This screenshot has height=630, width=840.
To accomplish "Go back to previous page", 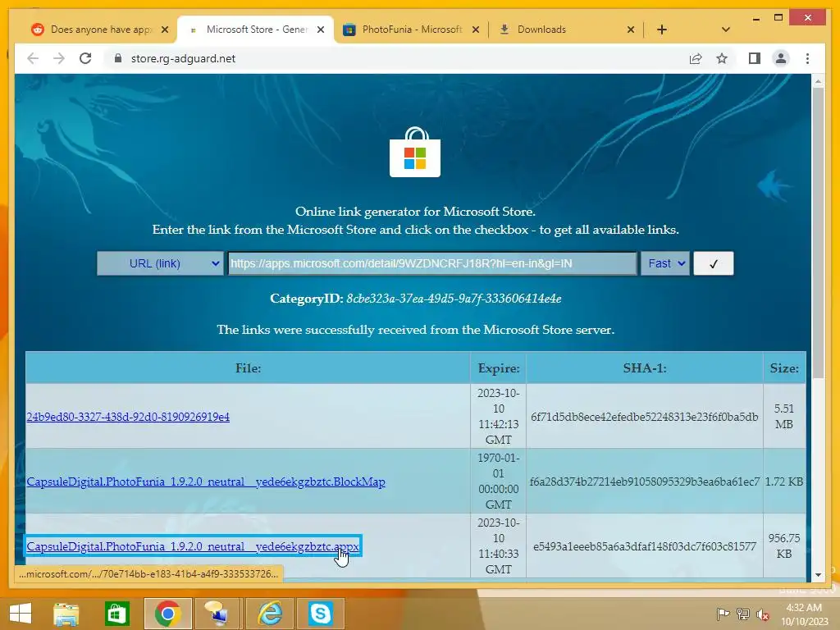I will point(33,58).
